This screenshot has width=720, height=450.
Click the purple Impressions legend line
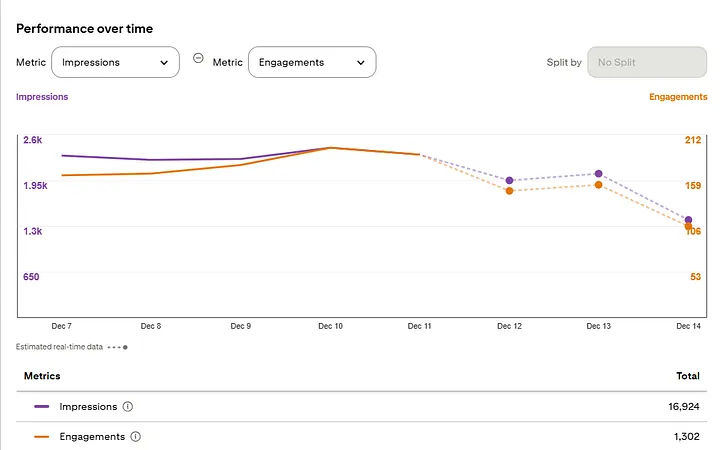tap(41, 407)
